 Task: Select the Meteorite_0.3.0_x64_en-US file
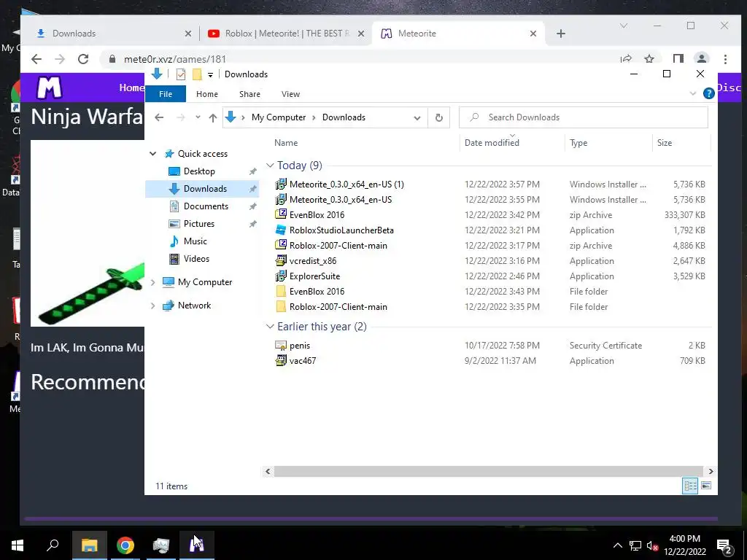(x=341, y=200)
